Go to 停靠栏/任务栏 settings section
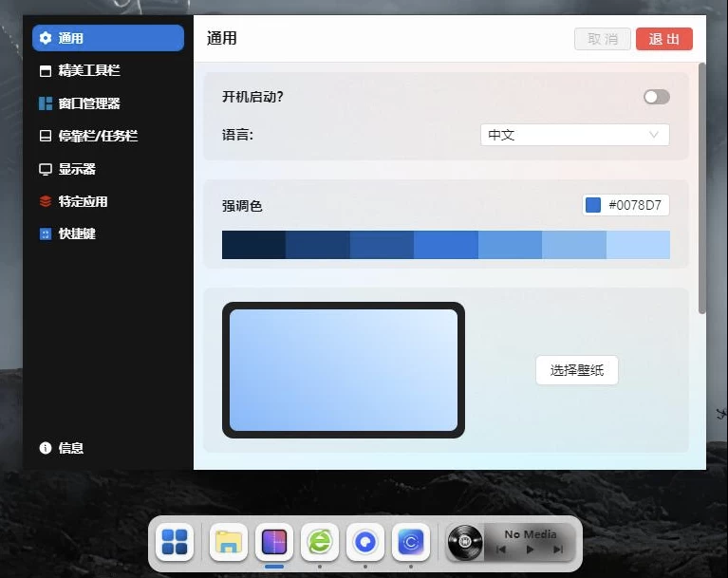The image size is (728, 578). 97,136
